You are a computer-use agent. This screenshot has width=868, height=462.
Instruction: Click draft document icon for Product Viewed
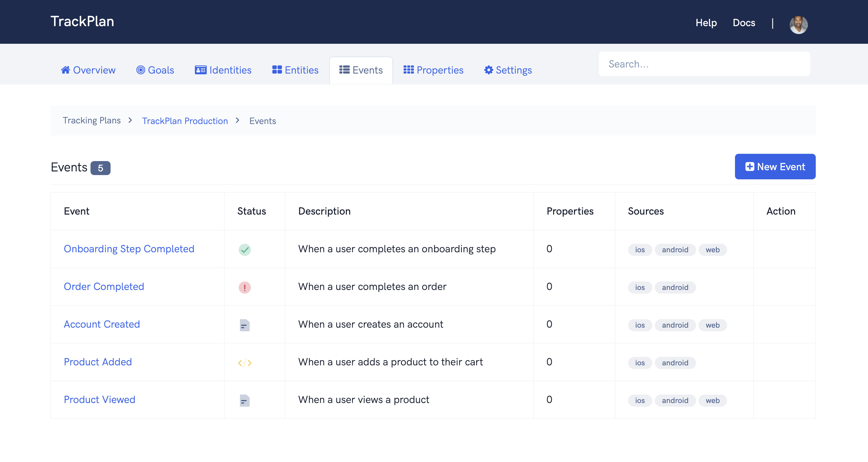[244, 400]
